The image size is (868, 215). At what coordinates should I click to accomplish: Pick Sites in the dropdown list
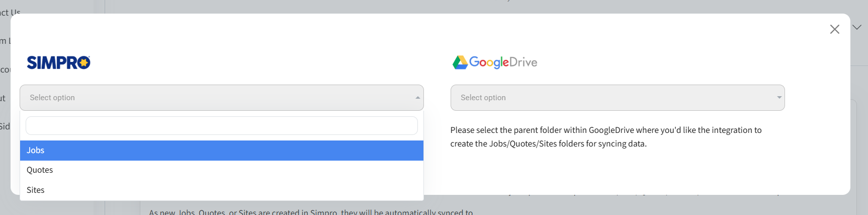[36, 190]
